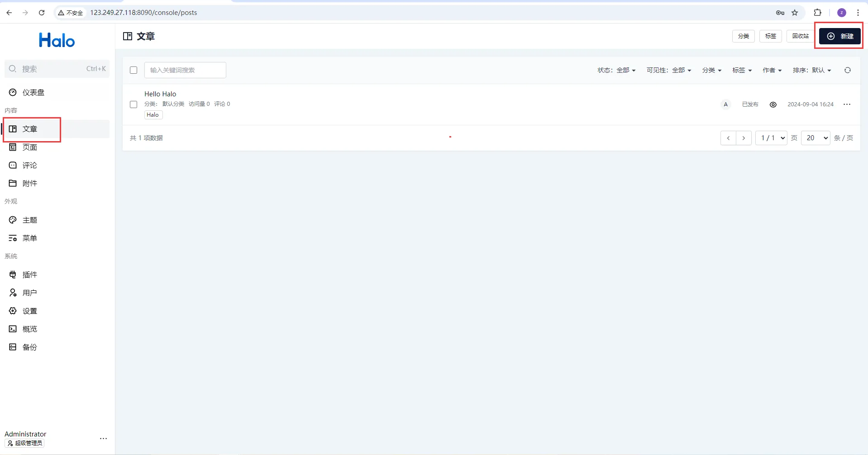Open the Administrator account options menu

pyautogui.click(x=104, y=438)
